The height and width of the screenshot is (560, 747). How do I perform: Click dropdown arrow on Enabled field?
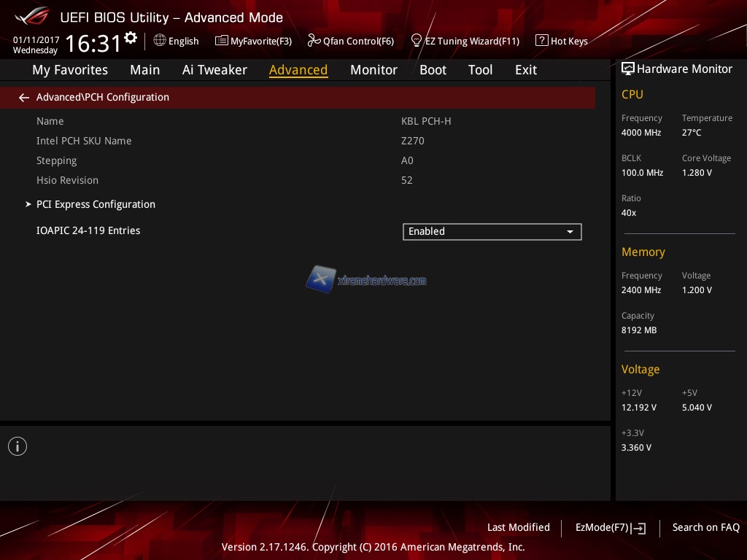point(570,232)
